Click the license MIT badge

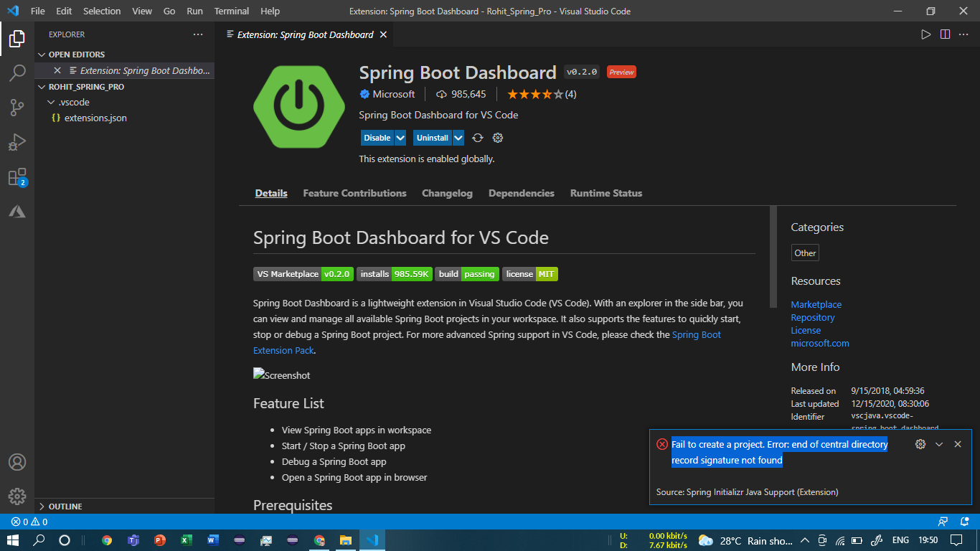click(x=530, y=274)
